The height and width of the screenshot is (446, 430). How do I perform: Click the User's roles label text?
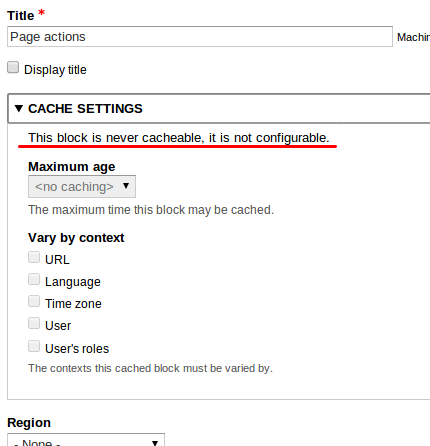pyautogui.click(x=77, y=349)
